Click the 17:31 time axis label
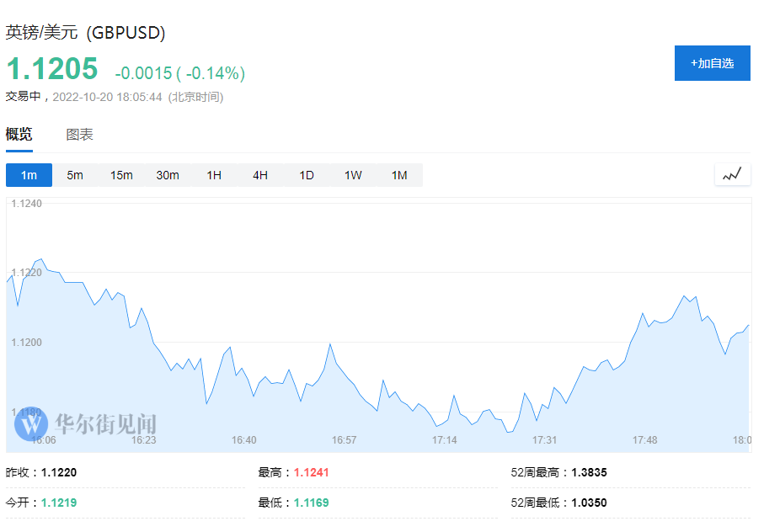 [545, 440]
